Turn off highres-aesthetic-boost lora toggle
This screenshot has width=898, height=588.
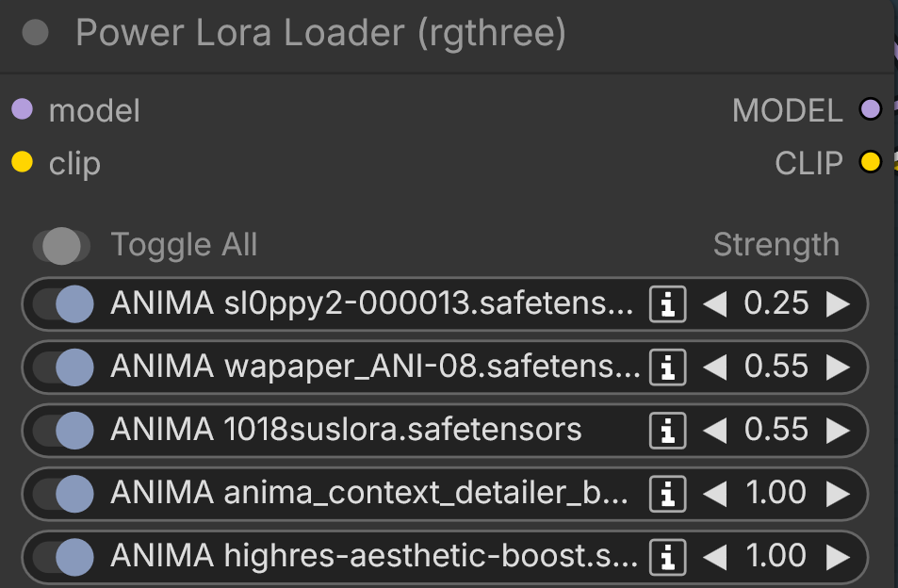tap(63, 557)
